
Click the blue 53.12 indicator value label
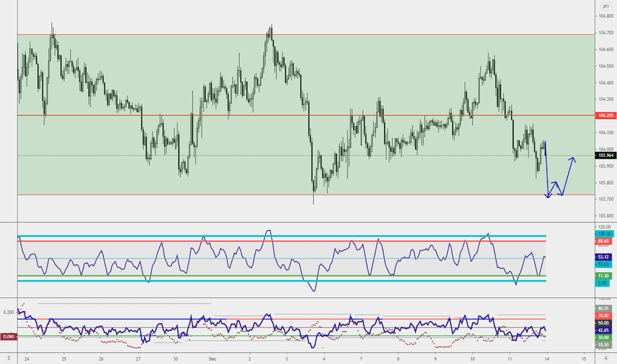(x=604, y=257)
